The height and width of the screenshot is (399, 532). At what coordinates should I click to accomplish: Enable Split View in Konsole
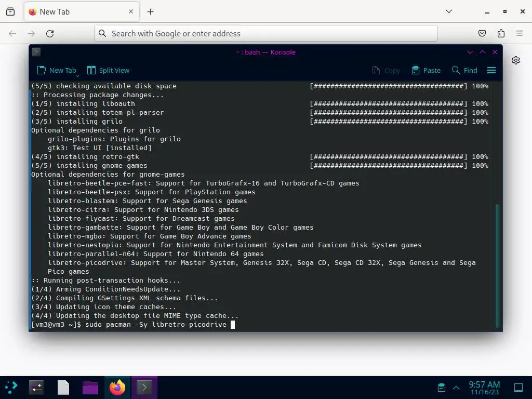click(x=108, y=70)
